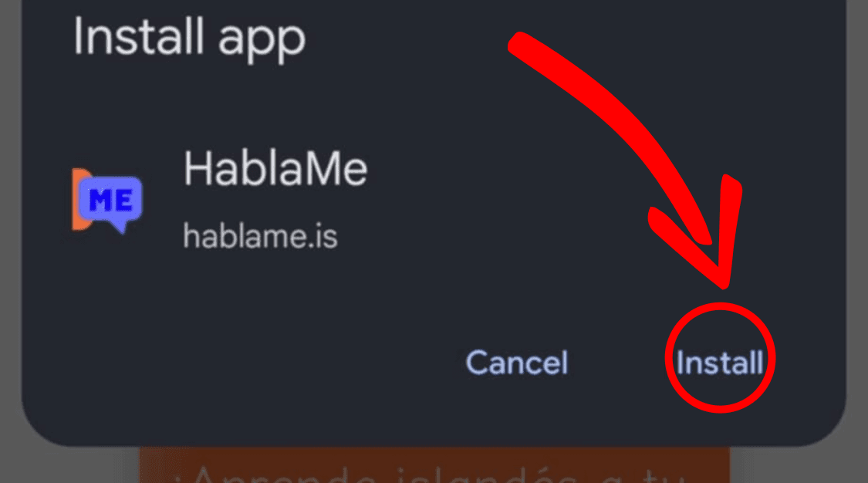Confirm with the Install button
Viewport: 868px width, 483px height.
click(x=720, y=363)
